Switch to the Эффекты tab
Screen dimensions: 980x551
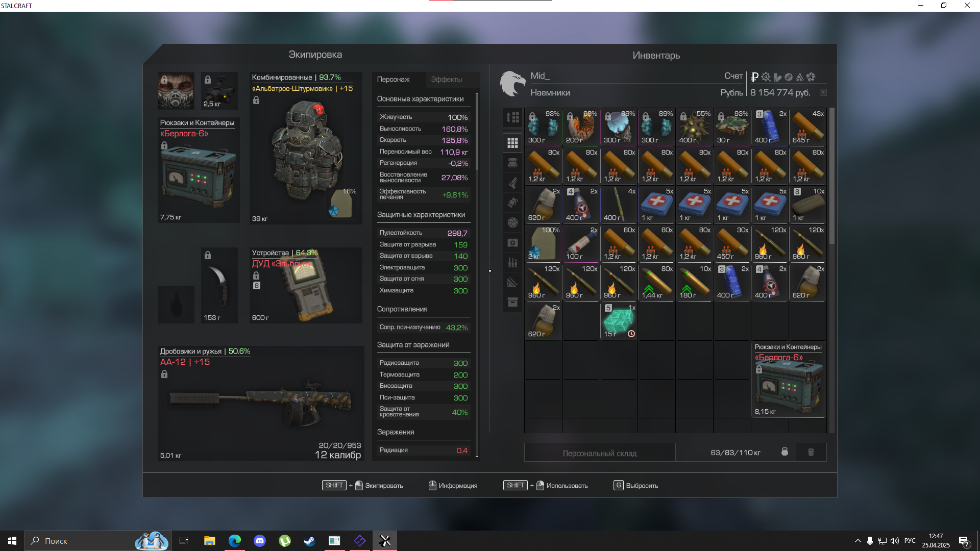tap(446, 79)
